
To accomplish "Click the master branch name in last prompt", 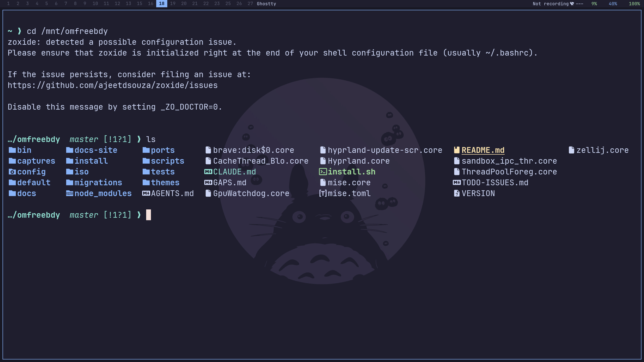I will coord(84,215).
